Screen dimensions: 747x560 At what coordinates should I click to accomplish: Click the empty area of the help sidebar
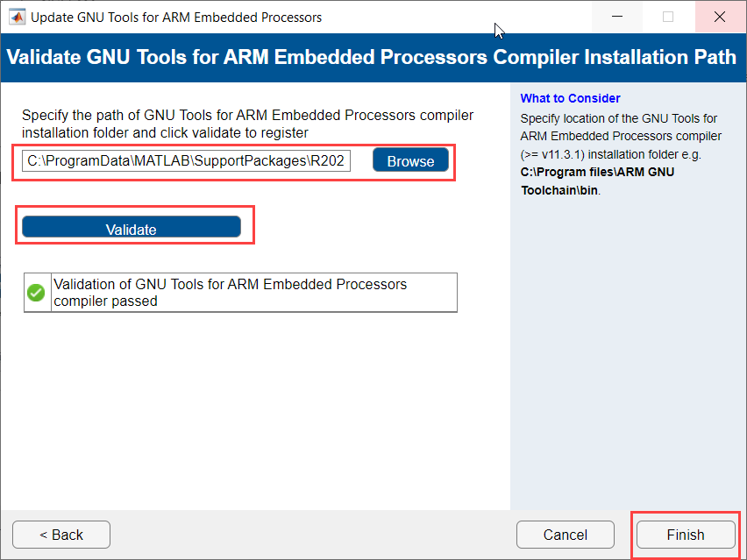627,351
